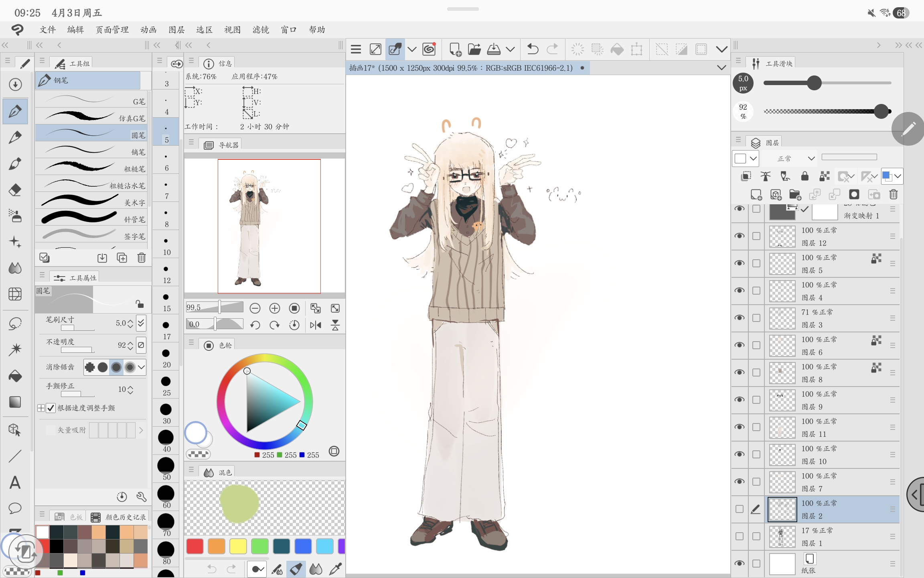924x578 pixels.
Task: Click the New raster layer icon
Action: tap(756, 195)
